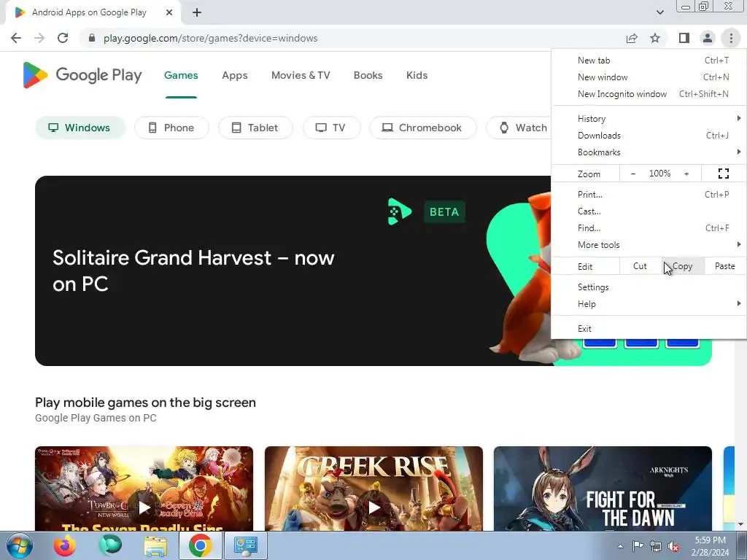This screenshot has height=560, width=747.
Task: Switch to the Movies & TV tab
Action: coord(301,75)
